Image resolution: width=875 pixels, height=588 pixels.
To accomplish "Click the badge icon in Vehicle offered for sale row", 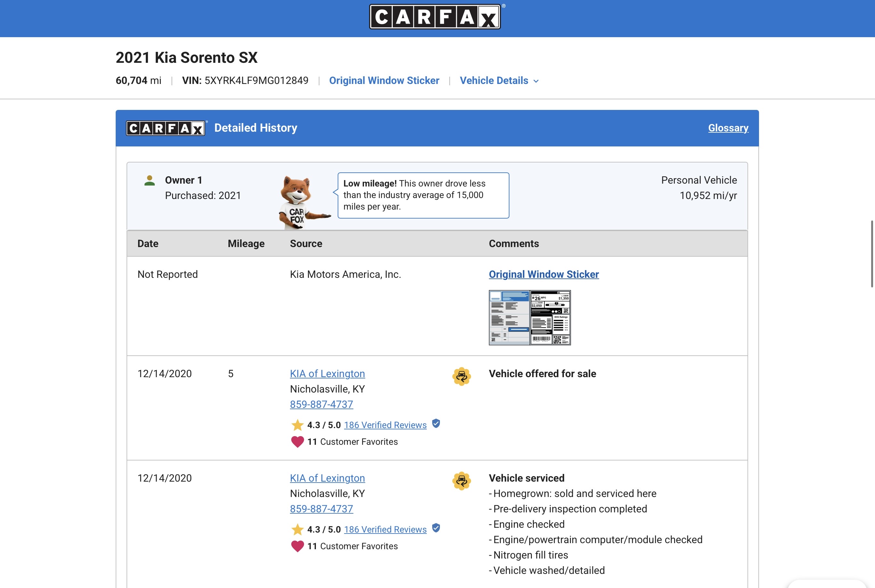I will click(x=461, y=377).
